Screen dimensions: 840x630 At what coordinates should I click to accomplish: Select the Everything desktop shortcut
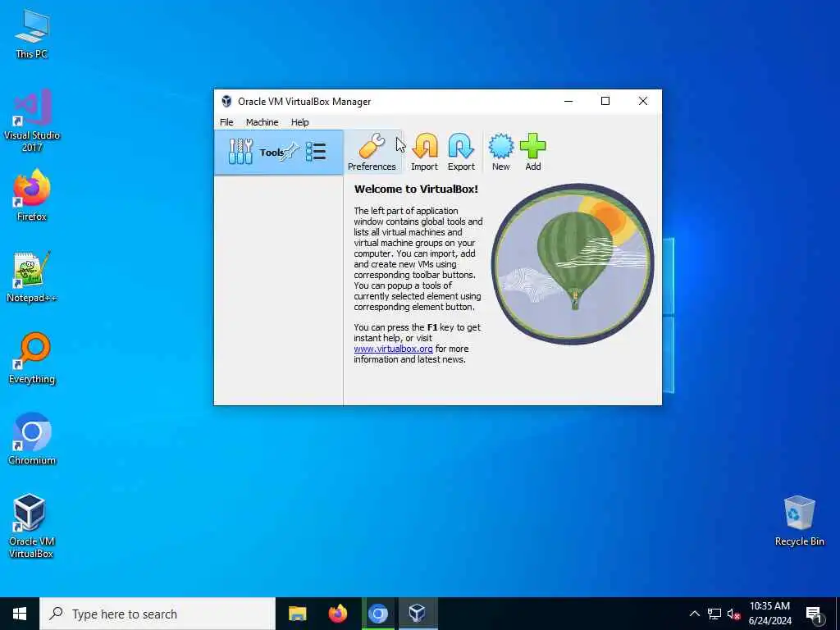(x=32, y=358)
